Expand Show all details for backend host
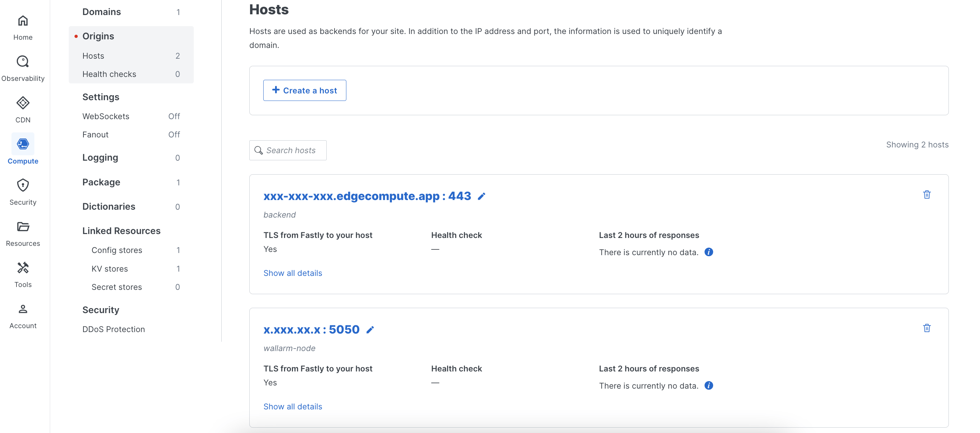 click(293, 273)
